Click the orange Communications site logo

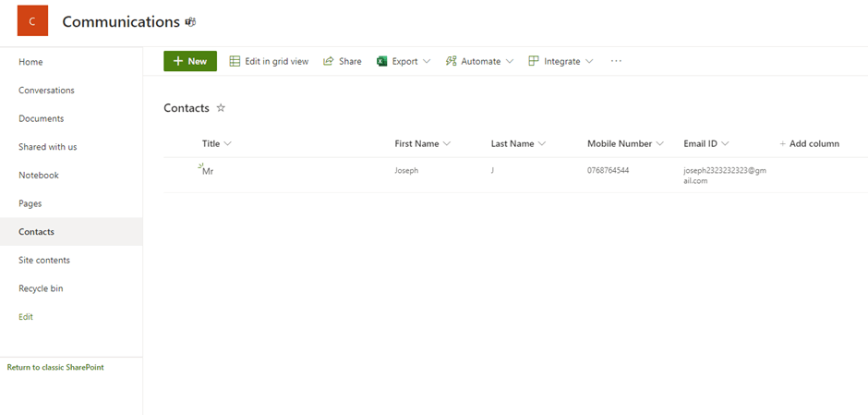click(x=32, y=21)
